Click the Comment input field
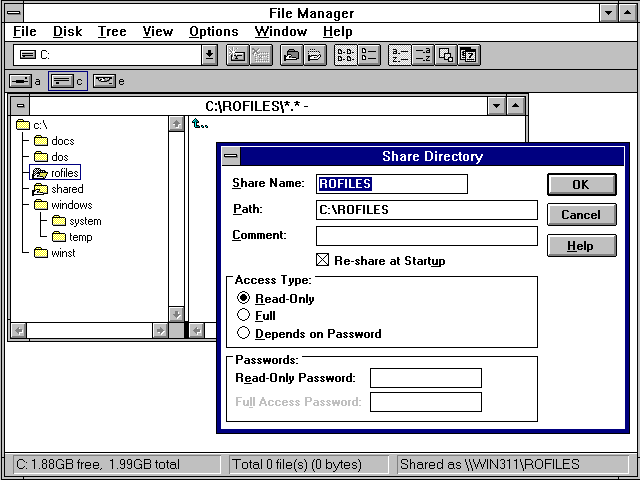This screenshot has height=480, width=640. (x=427, y=236)
